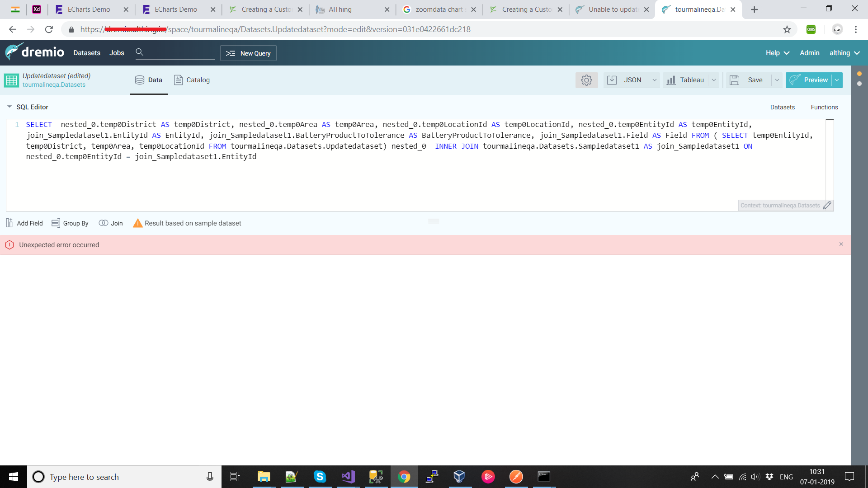Open the Preview dropdown arrow
868x488 pixels.
tap(837, 80)
